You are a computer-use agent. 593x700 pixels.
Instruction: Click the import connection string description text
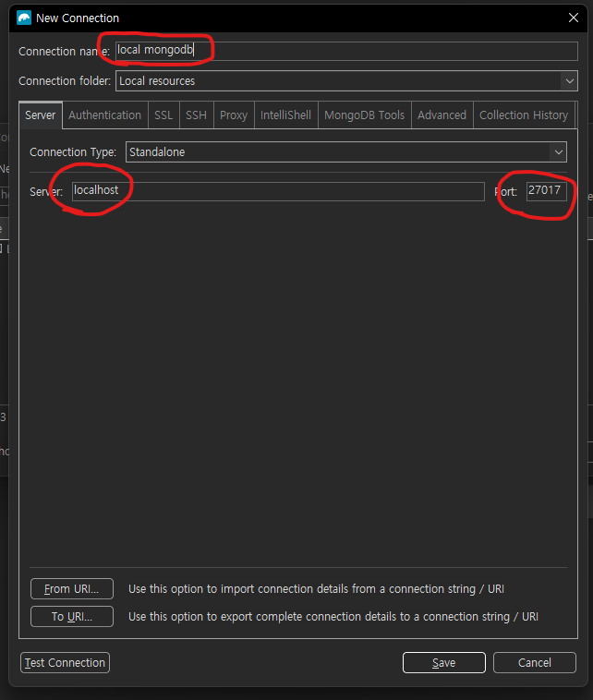point(316,589)
